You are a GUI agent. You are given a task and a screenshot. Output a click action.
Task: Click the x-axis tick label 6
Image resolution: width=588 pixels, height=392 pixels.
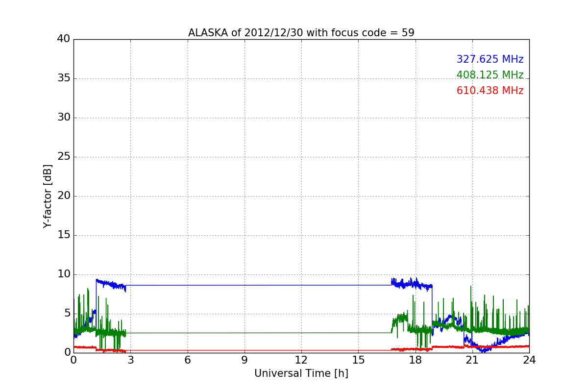[188, 360]
